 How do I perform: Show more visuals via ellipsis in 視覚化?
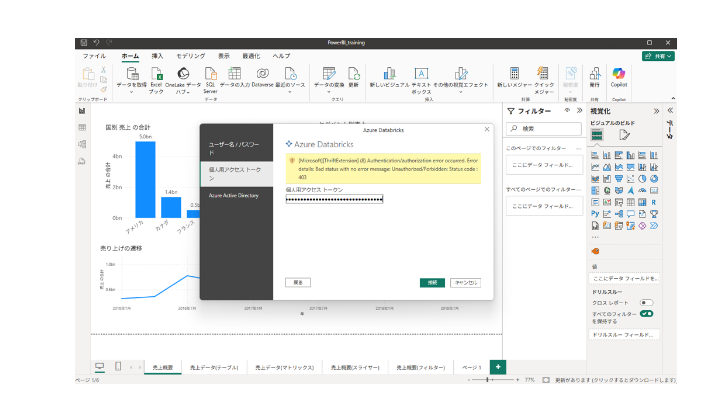click(x=595, y=237)
